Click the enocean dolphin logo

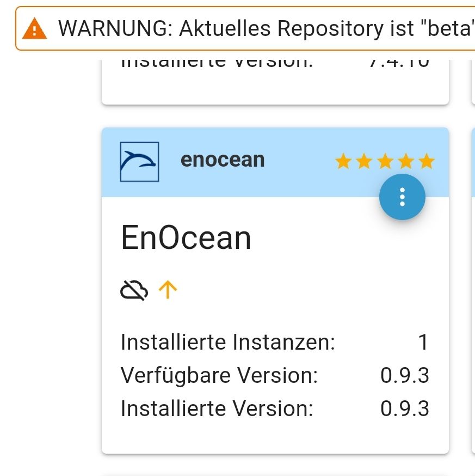pyautogui.click(x=139, y=162)
